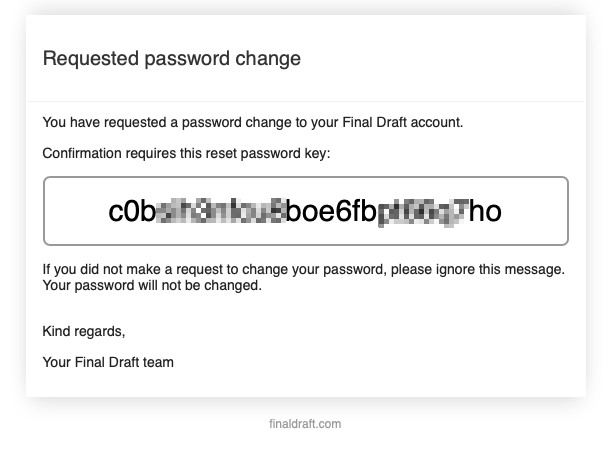Screen dimensions: 608x454
Task: Select the "c0b" start of the key
Action: (x=132, y=211)
